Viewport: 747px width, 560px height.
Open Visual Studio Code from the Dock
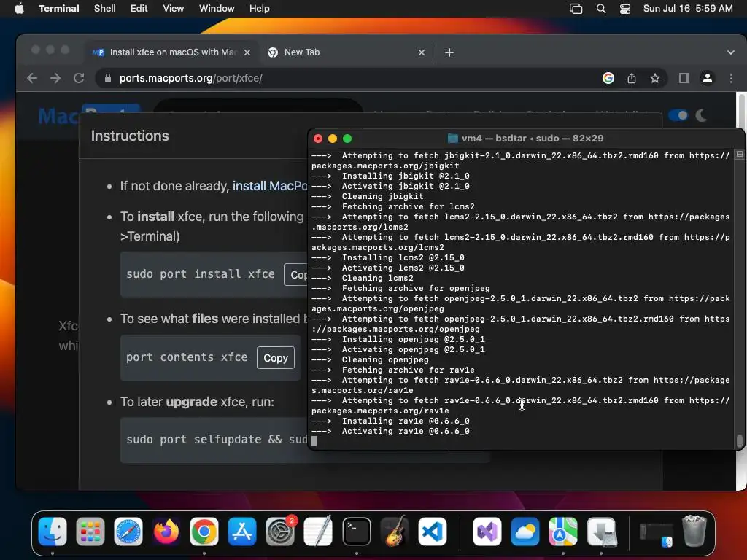click(x=433, y=532)
